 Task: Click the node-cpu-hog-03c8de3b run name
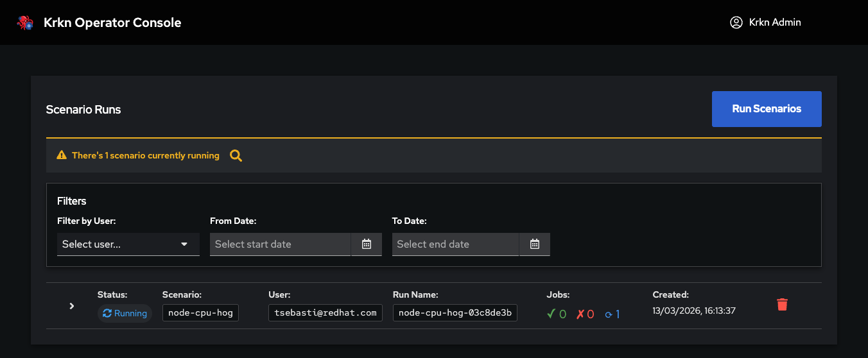point(455,312)
